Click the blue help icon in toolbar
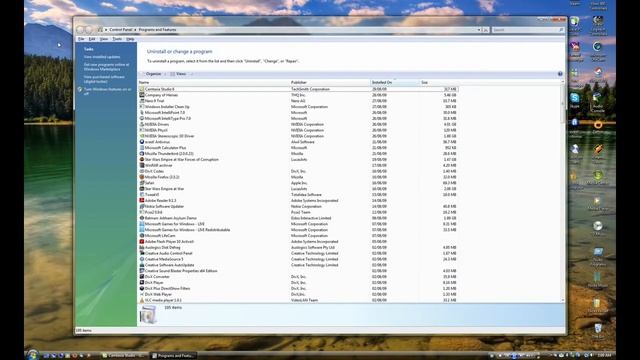The height and width of the screenshot is (360, 640). pyautogui.click(x=560, y=74)
